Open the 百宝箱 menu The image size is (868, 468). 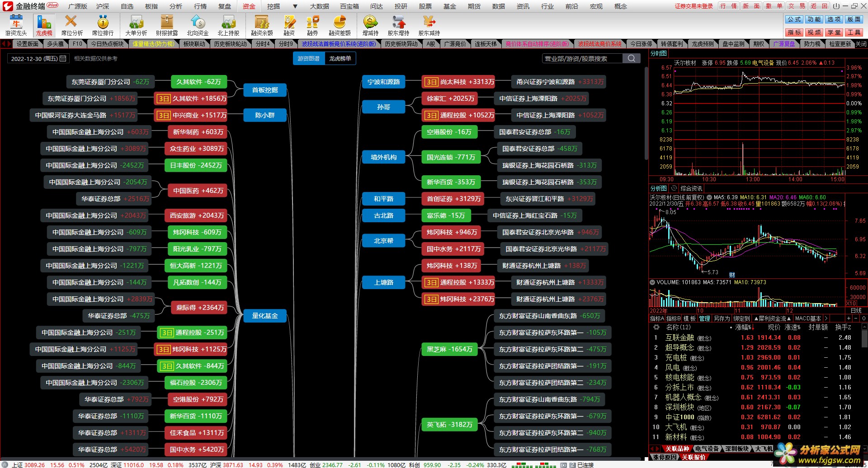point(349,6)
